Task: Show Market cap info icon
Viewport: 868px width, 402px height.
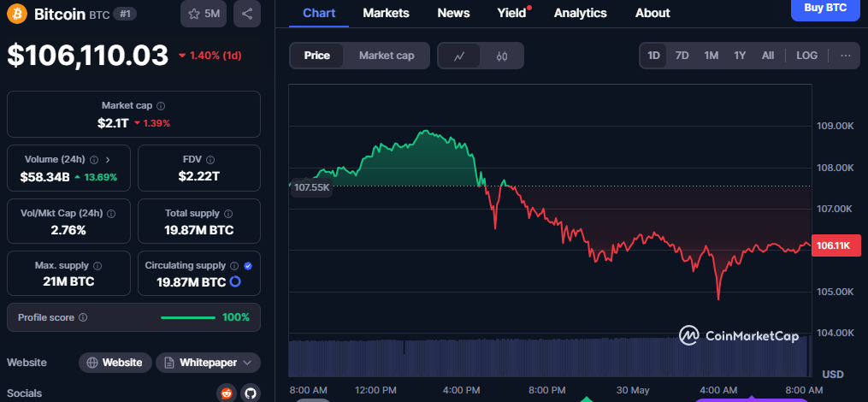Action: click(x=161, y=106)
